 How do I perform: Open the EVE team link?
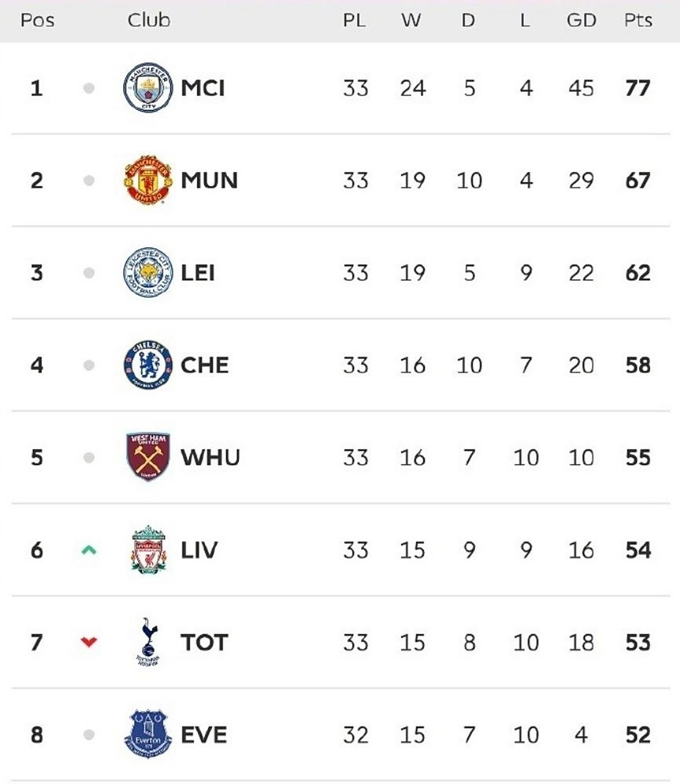(x=204, y=735)
